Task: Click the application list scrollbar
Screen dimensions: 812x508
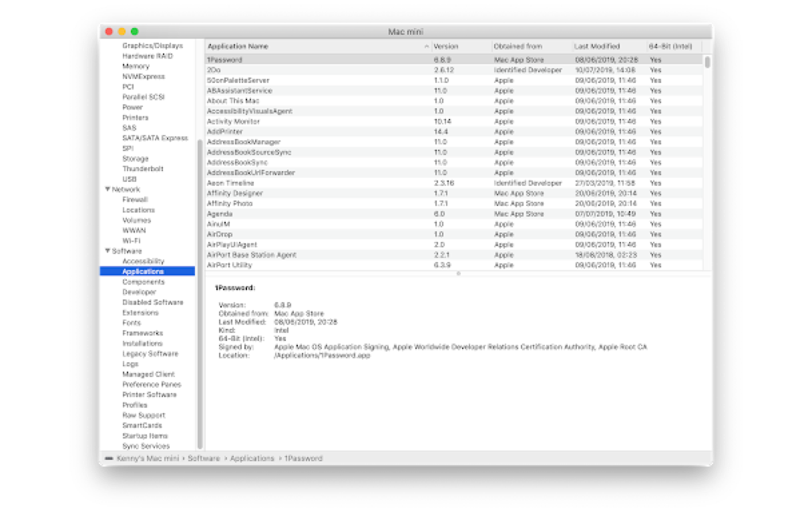Action: pyautogui.click(x=707, y=61)
